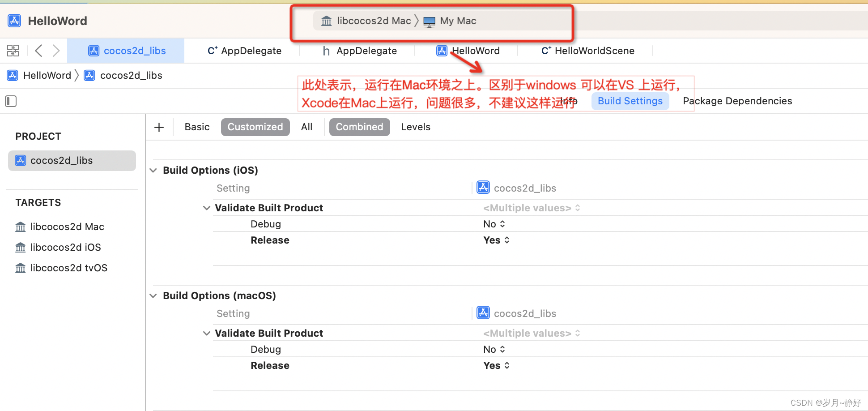Click cocos2d_libs column header in iOS section
The image size is (868, 411).
[x=516, y=188]
